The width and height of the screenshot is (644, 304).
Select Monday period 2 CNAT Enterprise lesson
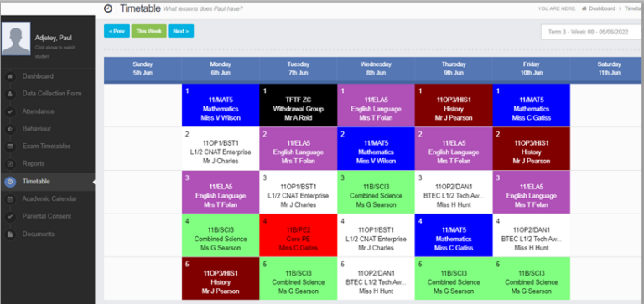[x=221, y=148]
